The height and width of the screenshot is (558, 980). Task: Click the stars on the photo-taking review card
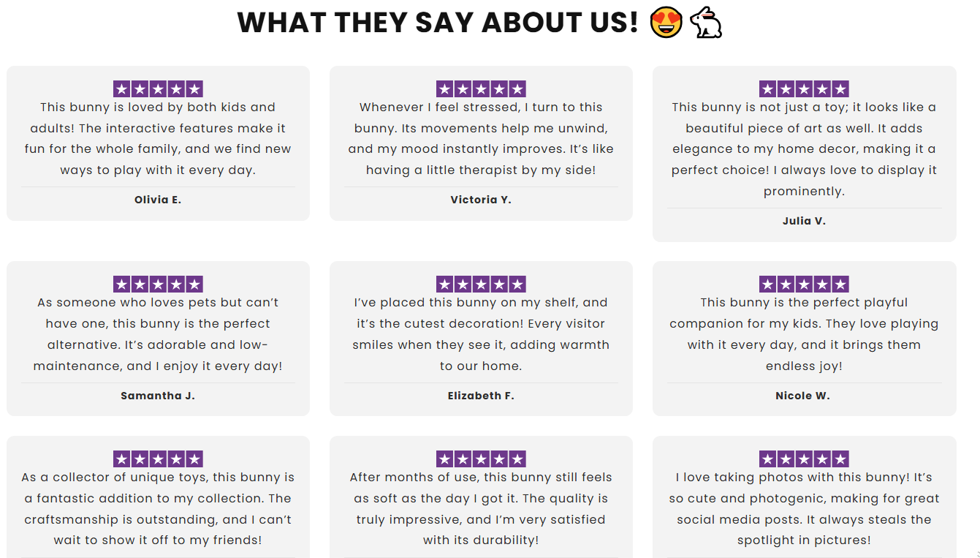[804, 459]
